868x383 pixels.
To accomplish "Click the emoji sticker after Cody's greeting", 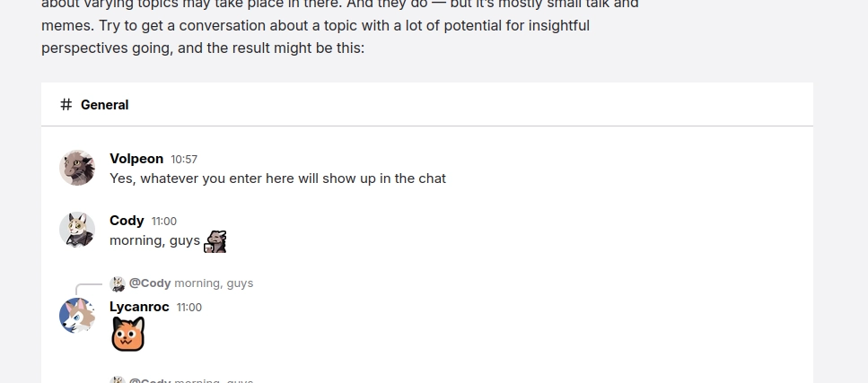I will [215, 241].
